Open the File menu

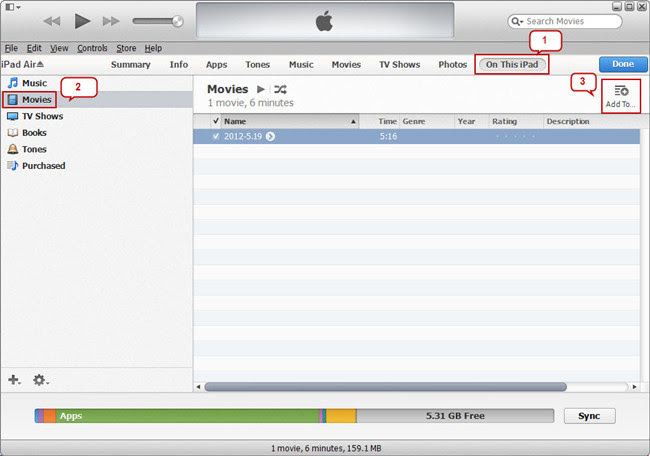(11, 48)
